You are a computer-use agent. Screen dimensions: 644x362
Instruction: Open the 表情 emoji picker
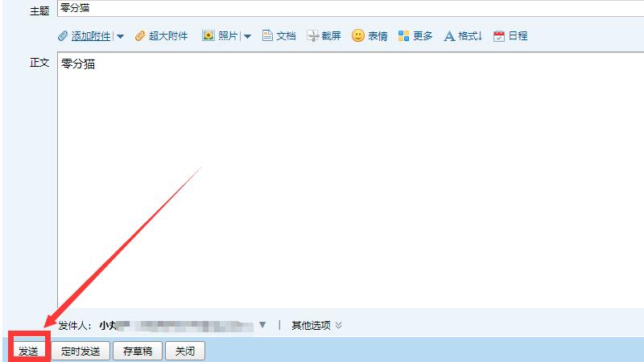358,36
